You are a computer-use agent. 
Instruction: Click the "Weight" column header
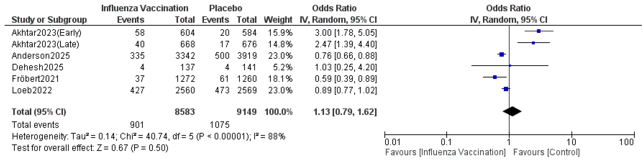click(278, 20)
